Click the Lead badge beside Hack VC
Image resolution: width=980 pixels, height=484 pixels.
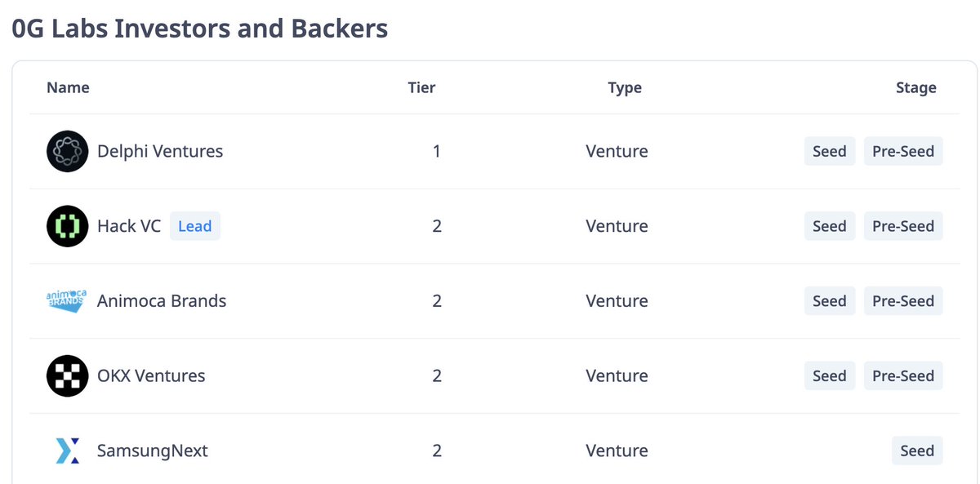[x=195, y=226]
